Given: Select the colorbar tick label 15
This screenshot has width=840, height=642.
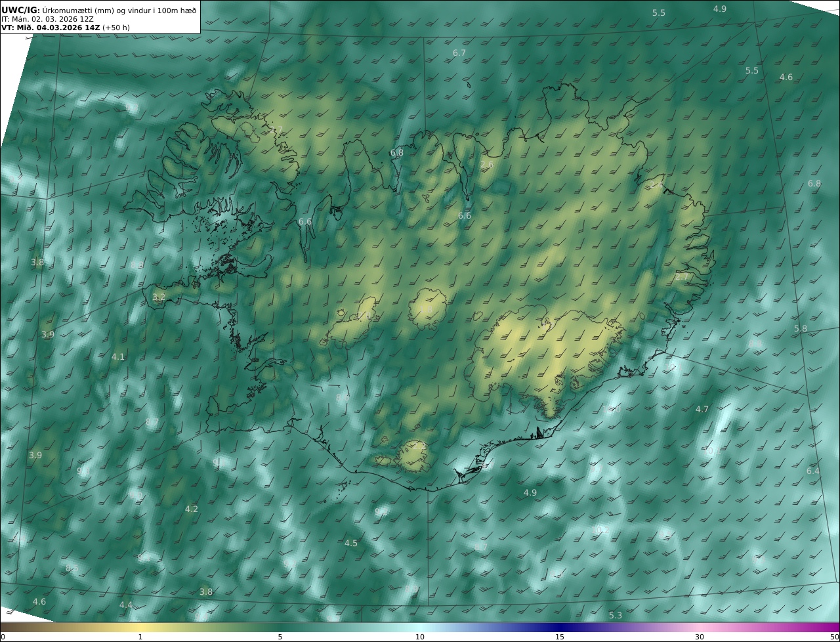Looking at the screenshot, I should [x=560, y=637].
